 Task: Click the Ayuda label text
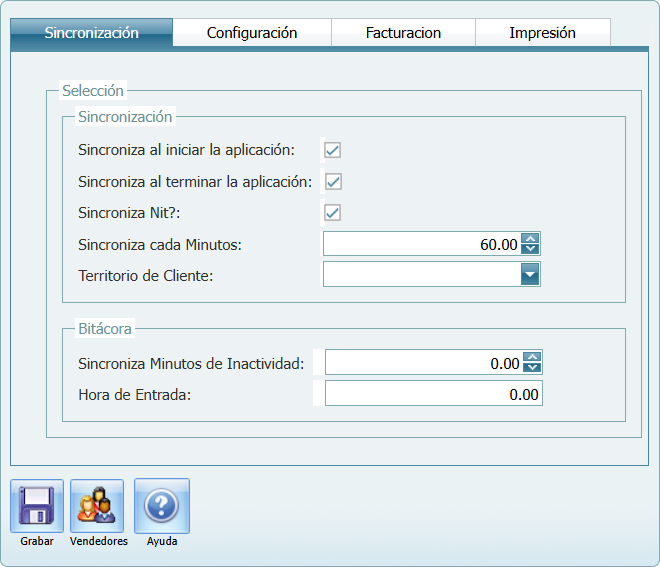click(162, 541)
